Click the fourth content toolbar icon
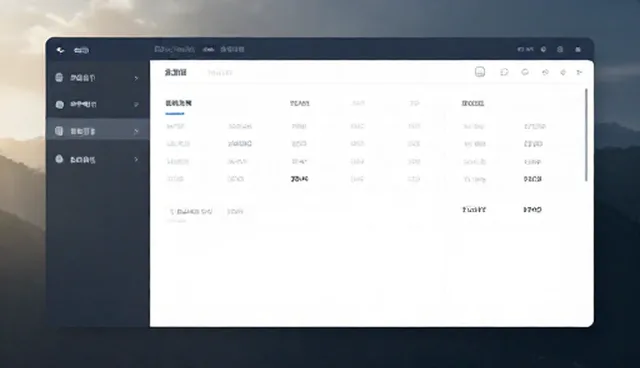Viewport: 640px width, 368px height. [x=545, y=72]
